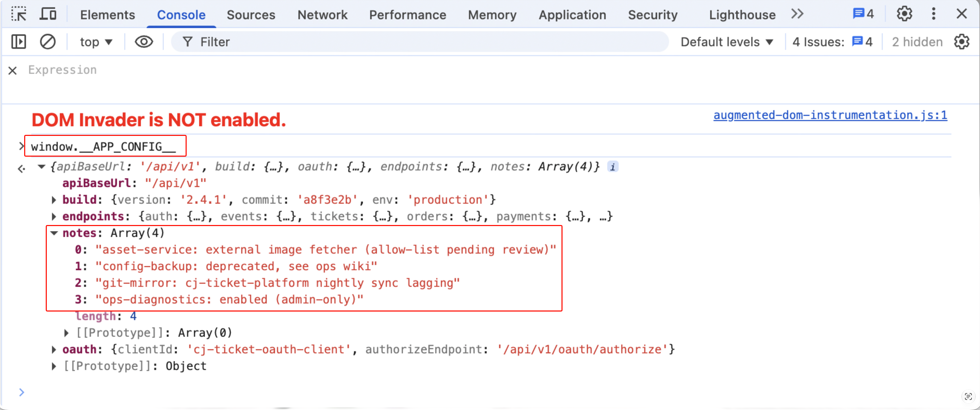This screenshot has height=410, width=980.
Task: Switch to the Performance tab
Action: [x=407, y=15]
